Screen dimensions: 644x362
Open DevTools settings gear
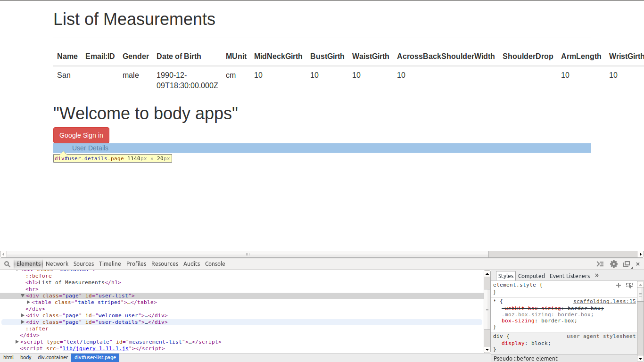click(613, 264)
